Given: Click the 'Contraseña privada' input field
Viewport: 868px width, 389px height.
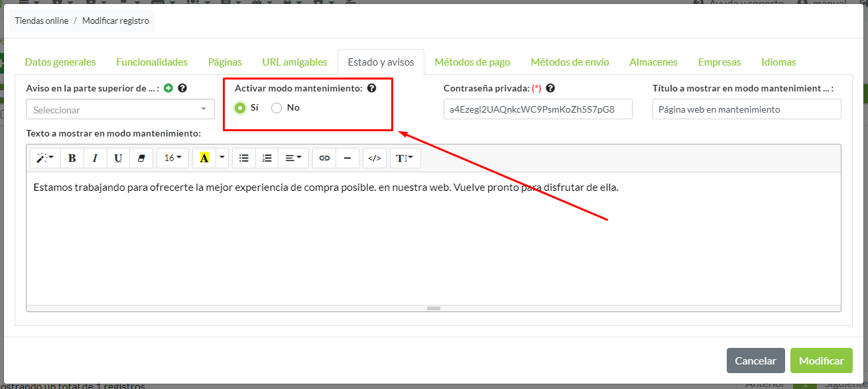Looking at the screenshot, I should [x=538, y=109].
